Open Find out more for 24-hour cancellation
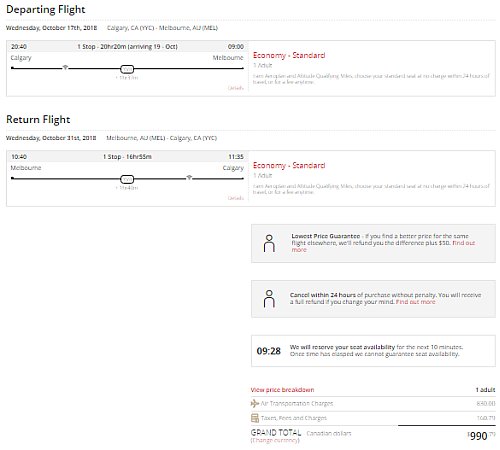This screenshot has width=500, height=450. (415, 302)
